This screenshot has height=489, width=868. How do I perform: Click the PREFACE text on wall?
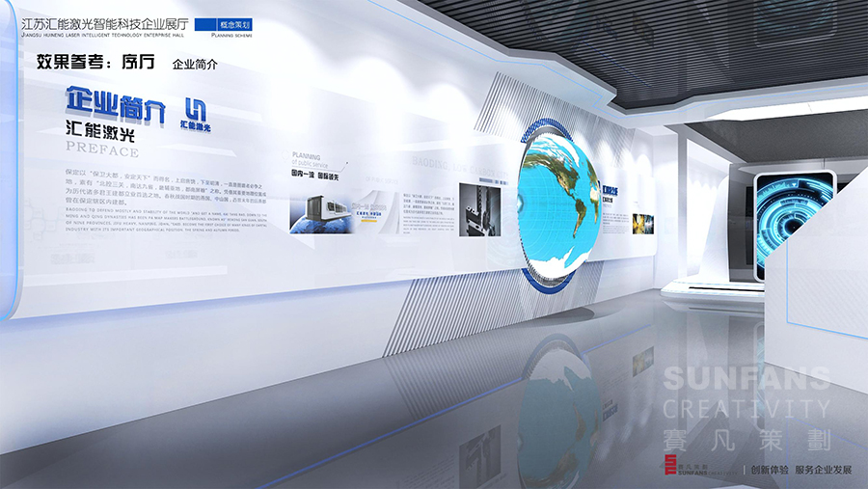101,151
